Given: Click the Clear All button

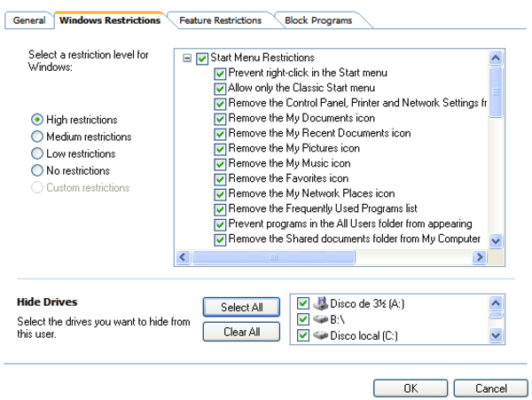Looking at the screenshot, I should coord(241,332).
